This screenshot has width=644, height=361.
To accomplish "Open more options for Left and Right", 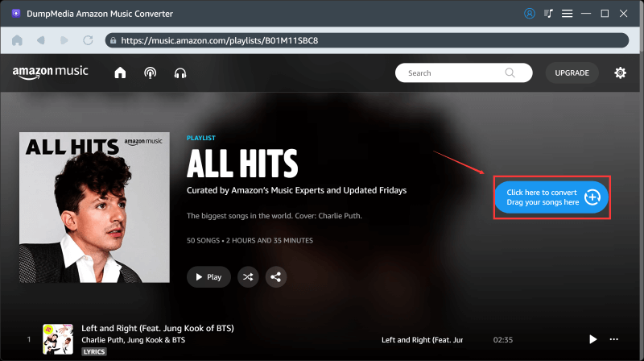I will tap(614, 339).
